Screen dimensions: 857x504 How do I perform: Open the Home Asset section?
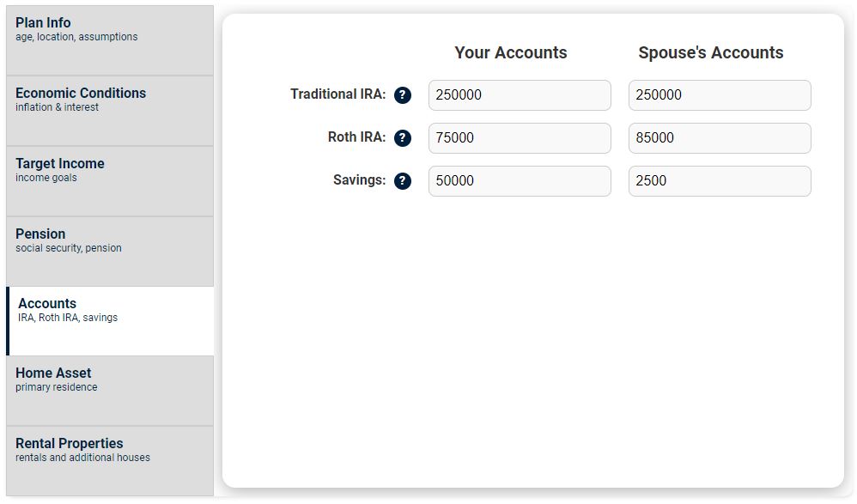click(x=110, y=391)
